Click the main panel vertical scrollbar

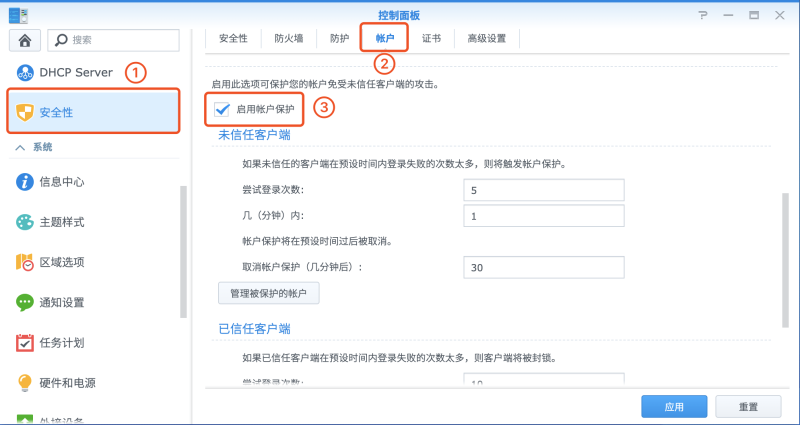tap(785, 260)
